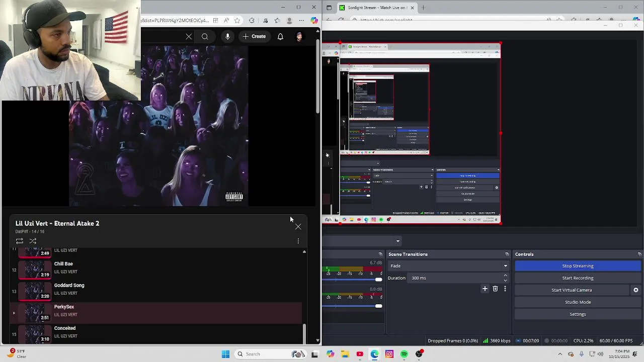Show hidden system tray icons

point(560,354)
